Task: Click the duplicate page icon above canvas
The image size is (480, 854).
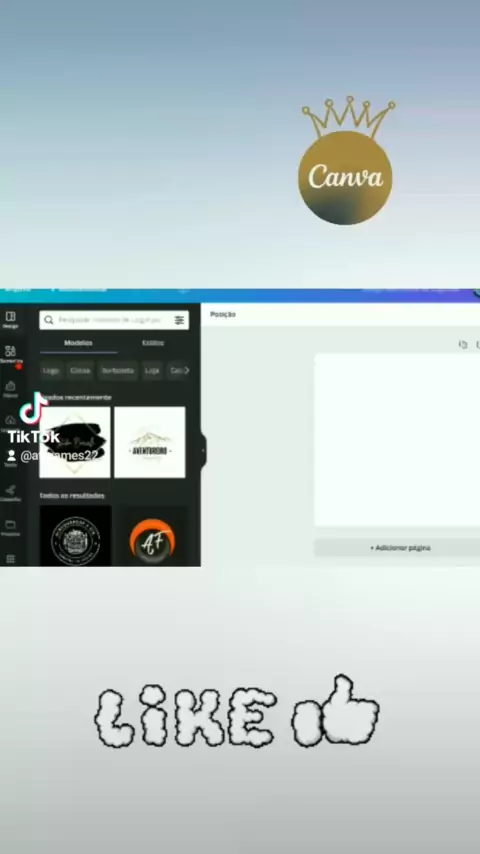Action: (463, 344)
